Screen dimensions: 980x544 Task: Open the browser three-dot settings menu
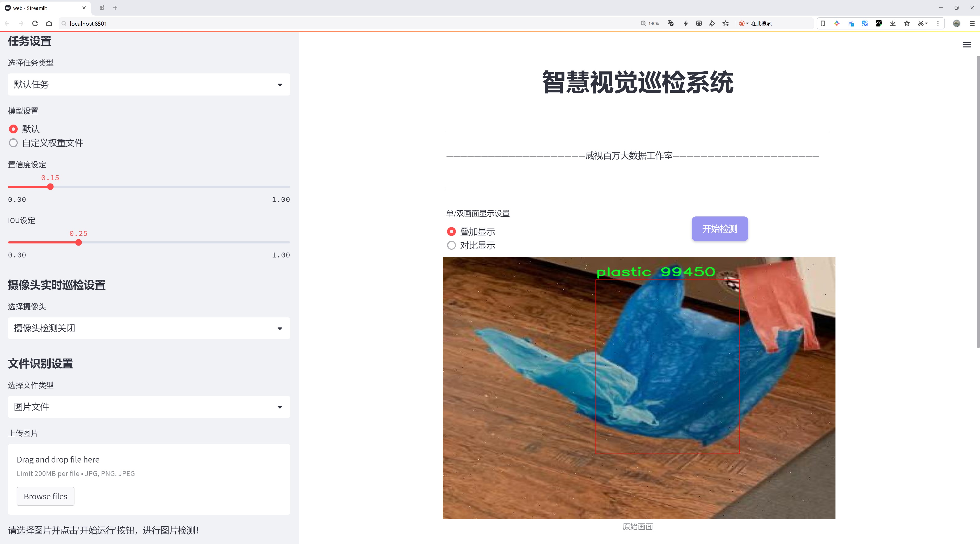tap(938, 23)
